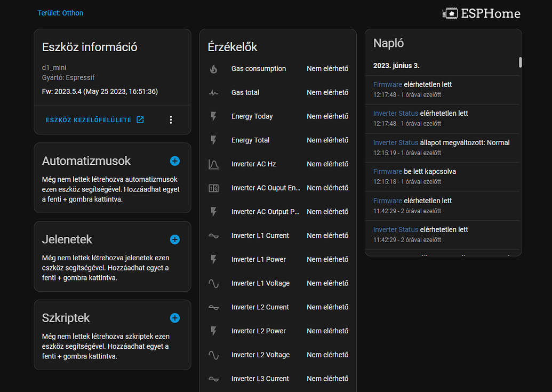
Task: Add a new scene in Jelenetek
Action: pos(175,239)
